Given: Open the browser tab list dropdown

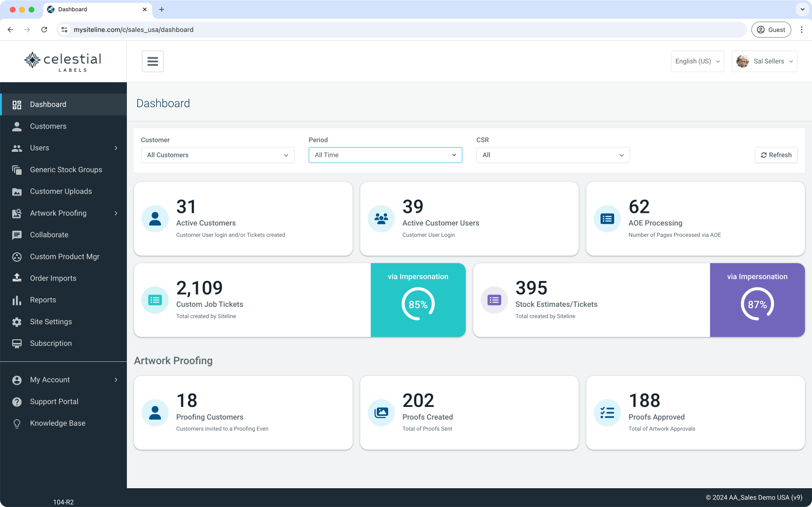Looking at the screenshot, I should tap(803, 9).
